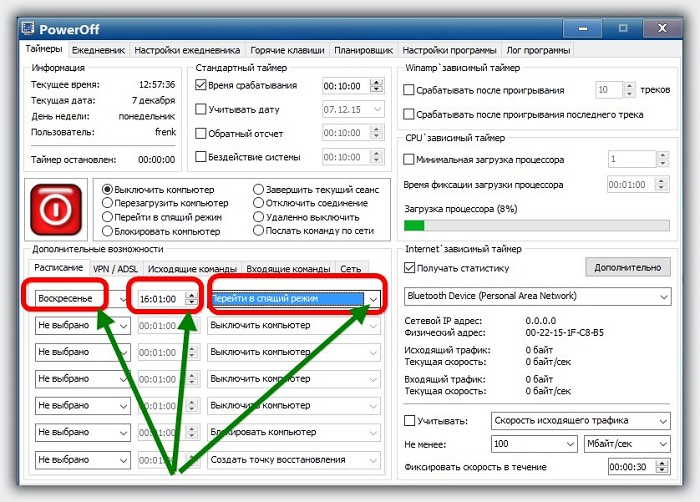Select Выключить компьютер radio button

[107, 189]
